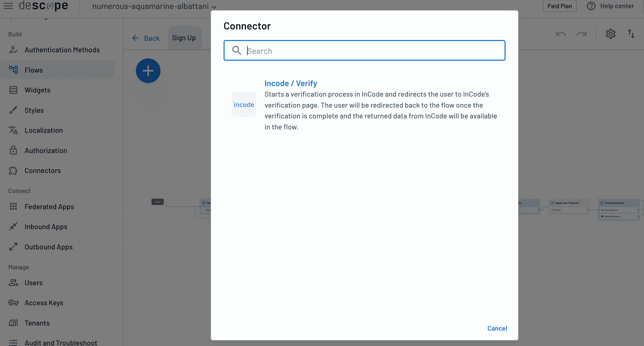
Task: Switch to the Sign Up tab
Action: 184,38
